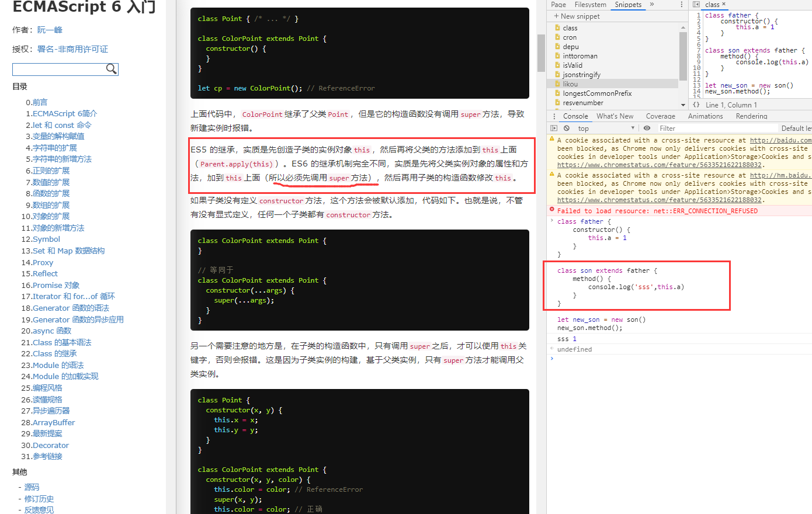Click the show navigator sidebar icon
812x514 pixels.
tap(554, 128)
